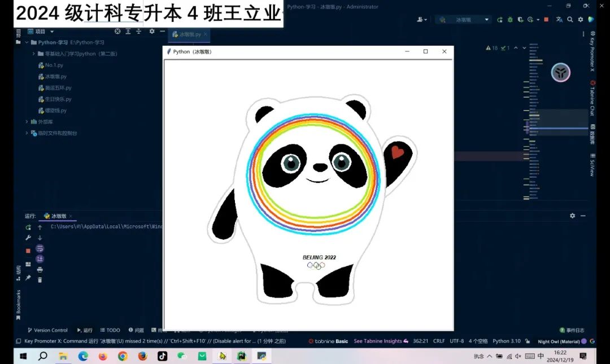Open 奥运五环.py in the project tree
The height and width of the screenshot is (364, 610).
point(58,88)
